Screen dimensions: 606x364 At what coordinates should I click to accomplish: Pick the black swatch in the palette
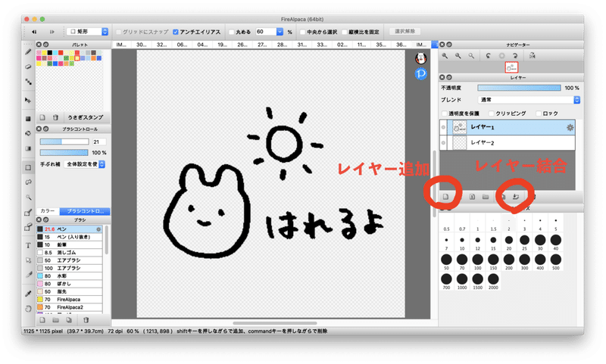tap(49, 53)
